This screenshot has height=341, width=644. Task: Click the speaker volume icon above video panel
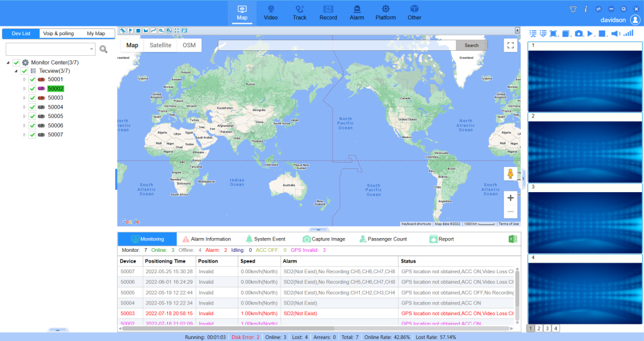[x=614, y=33]
